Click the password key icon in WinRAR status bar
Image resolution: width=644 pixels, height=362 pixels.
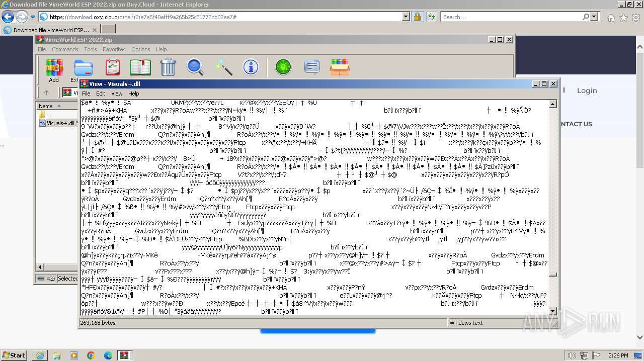(x=51, y=278)
